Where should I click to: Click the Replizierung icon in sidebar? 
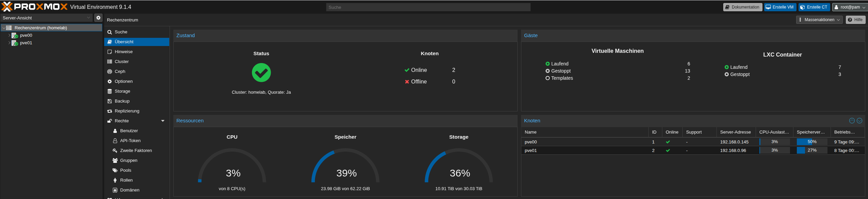pos(110,111)
